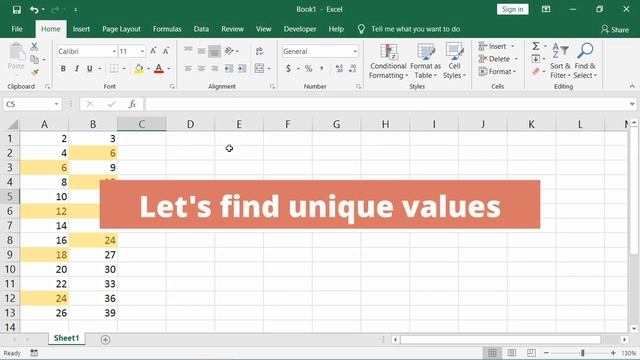Open the File tab

[x=17, y=29]
